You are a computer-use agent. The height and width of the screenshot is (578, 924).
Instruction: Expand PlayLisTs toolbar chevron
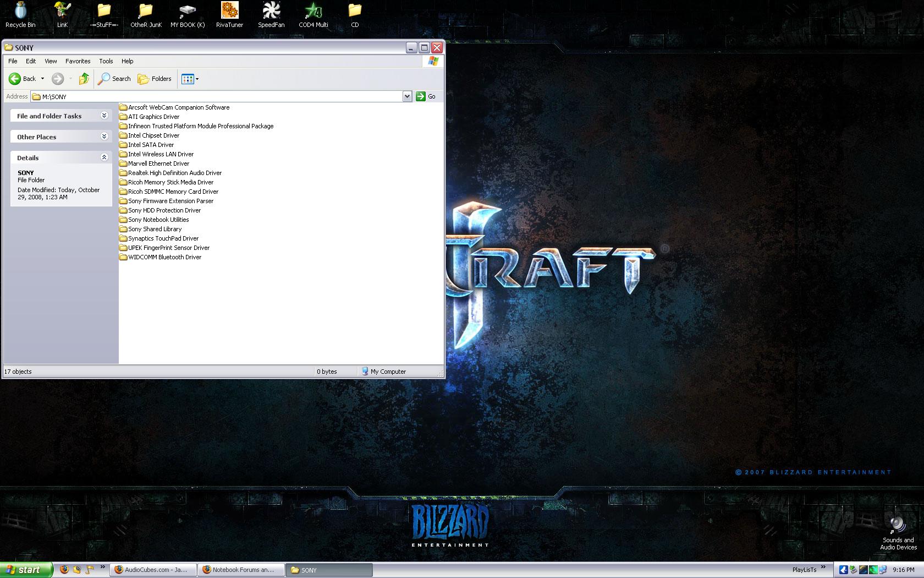point(823,567)
